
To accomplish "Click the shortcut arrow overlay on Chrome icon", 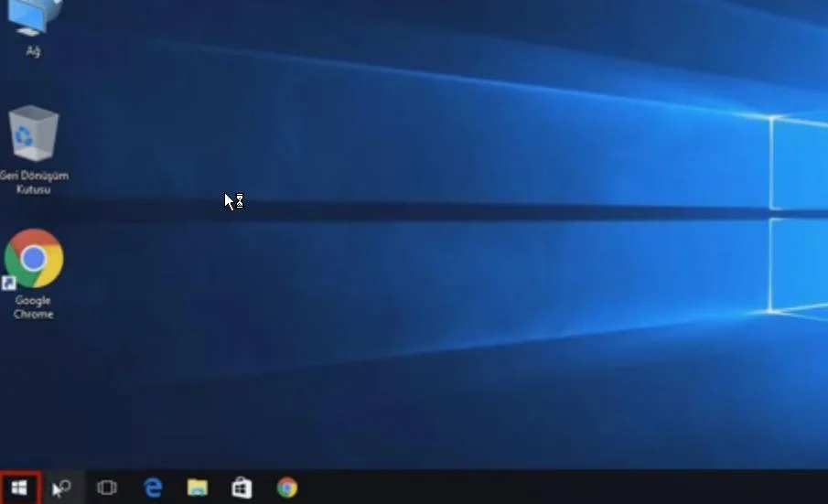I will coord(10,283).
